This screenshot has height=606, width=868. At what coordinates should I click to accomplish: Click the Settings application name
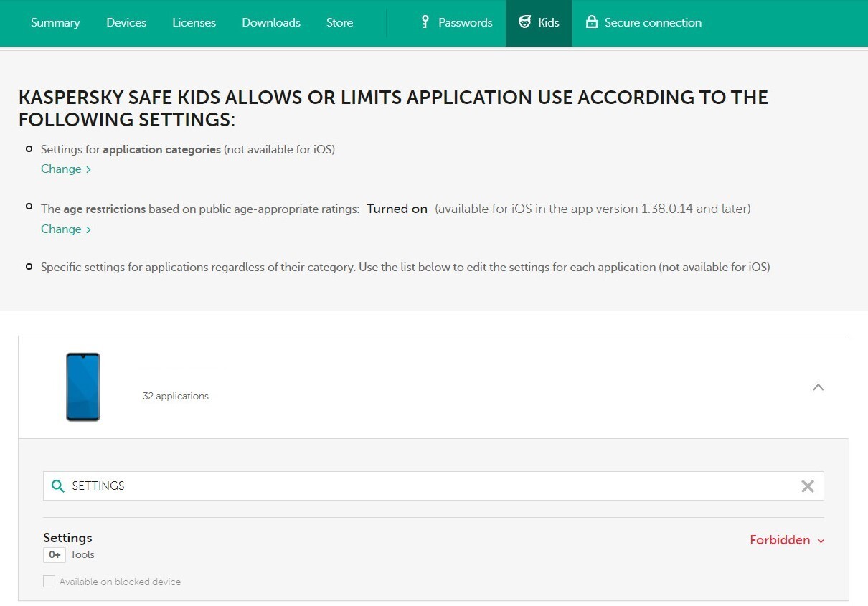point(67,538)
